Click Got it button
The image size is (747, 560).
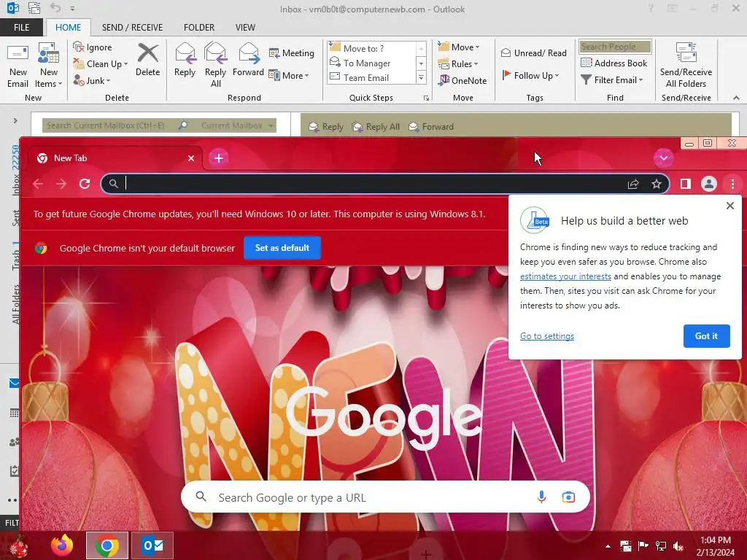pos(706,336)
